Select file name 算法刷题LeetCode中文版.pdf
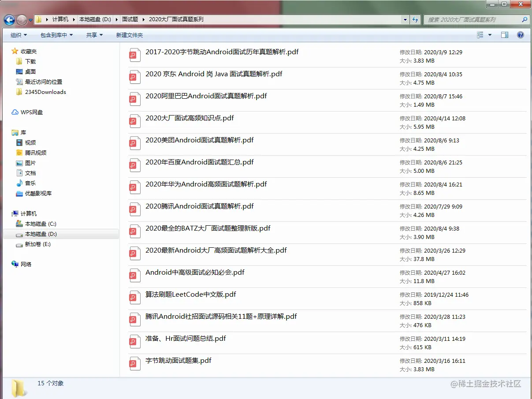Viewport: 532px width, 399px height. click(191, 294)
